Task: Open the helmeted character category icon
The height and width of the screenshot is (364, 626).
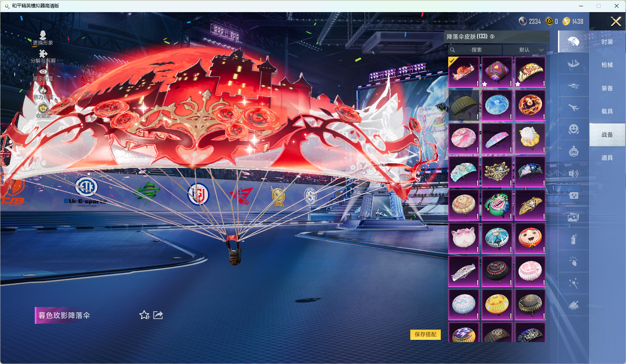Action: (x=574, y=152)
